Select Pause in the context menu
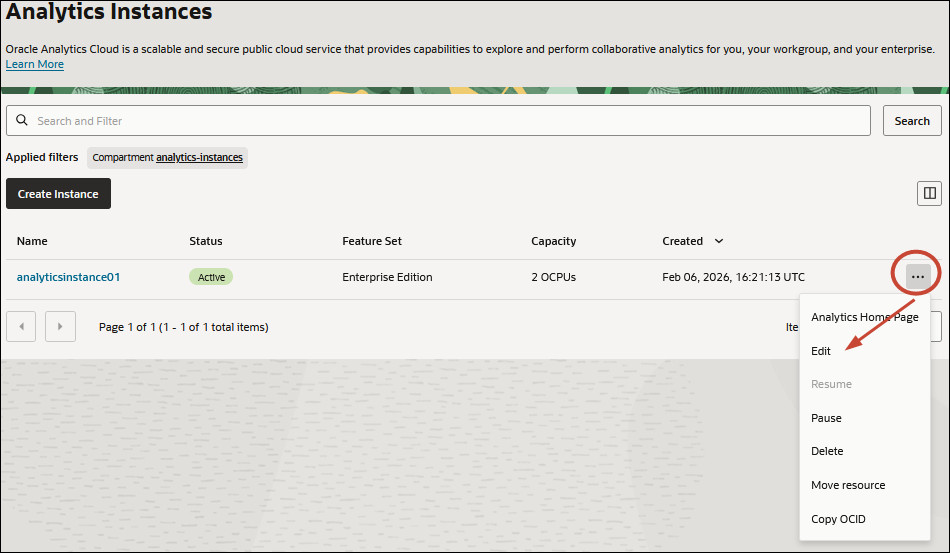The image size is (950, 553). [826, 418]
